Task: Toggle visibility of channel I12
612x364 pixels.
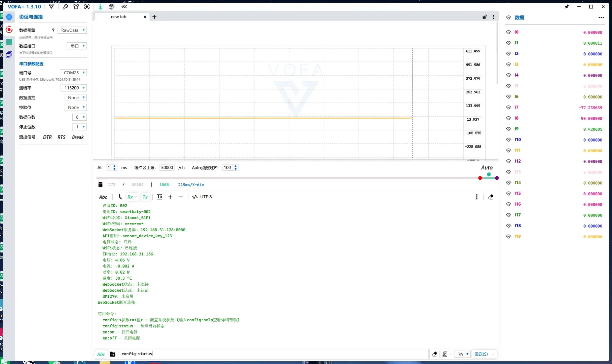Action: 508,161
